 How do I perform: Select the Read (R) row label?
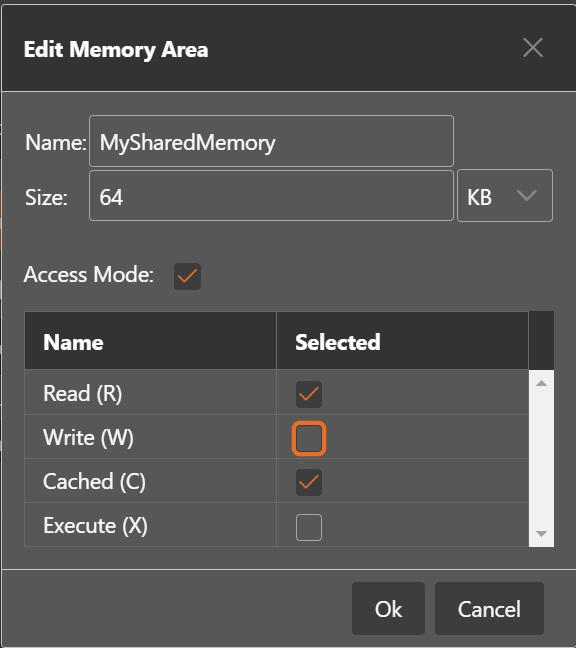83,393
